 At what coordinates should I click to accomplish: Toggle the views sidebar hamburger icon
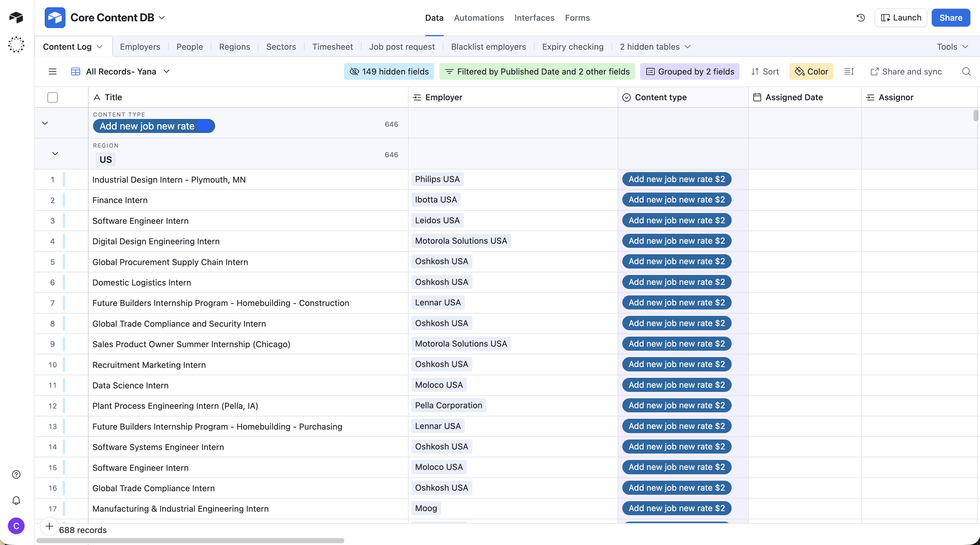coord(53,72)
